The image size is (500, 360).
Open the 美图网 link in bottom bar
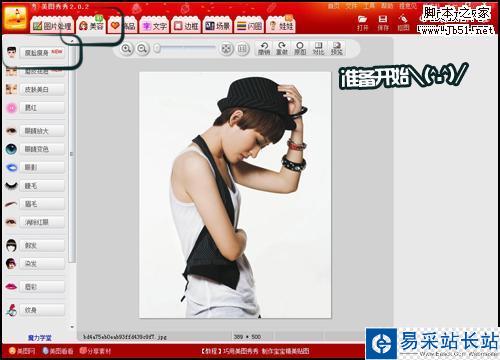click(x=22, y=351)
